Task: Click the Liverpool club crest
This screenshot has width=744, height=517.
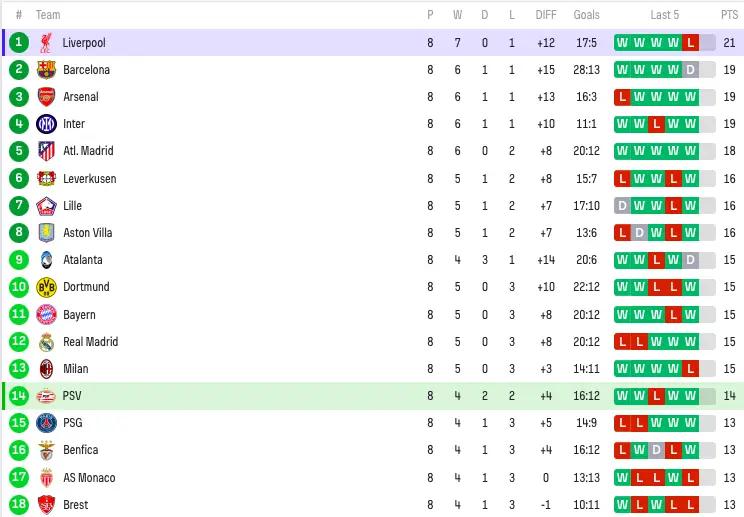Action: coord(46,43)
